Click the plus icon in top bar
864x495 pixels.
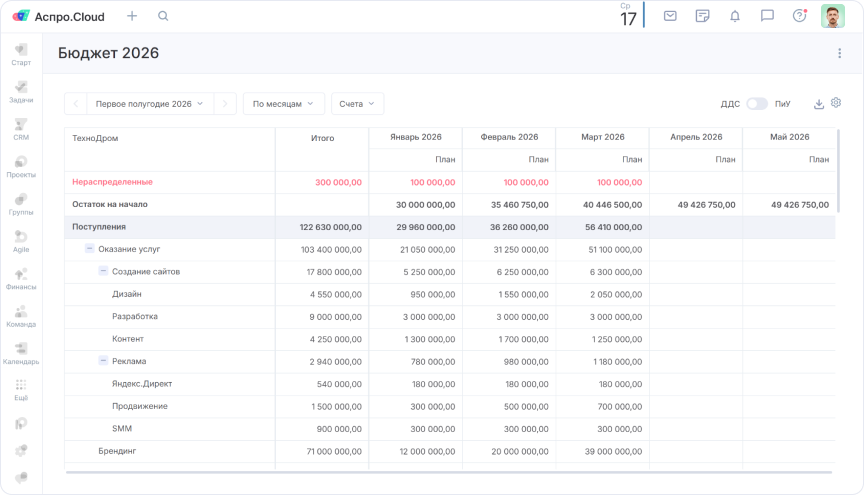[132, 16]
